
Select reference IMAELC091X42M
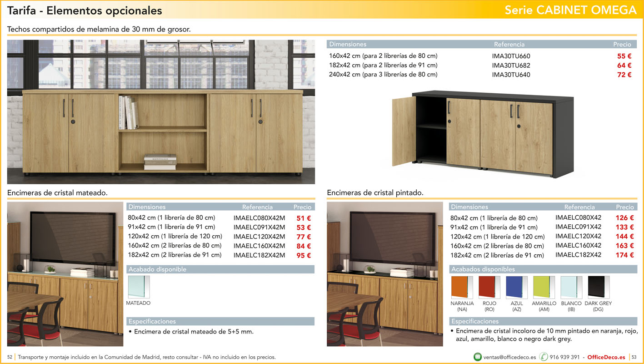(259, 227)
